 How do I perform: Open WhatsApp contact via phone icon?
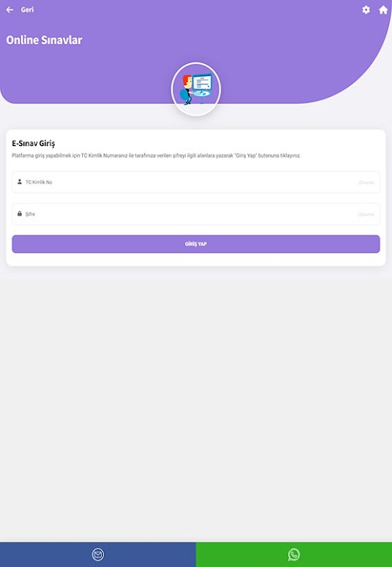click(x=293, y=554)
